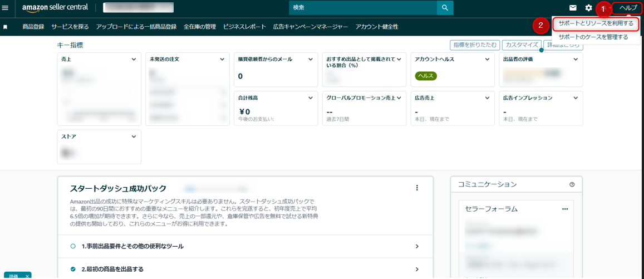Click the カスタマイズ button

pos(522,45)
